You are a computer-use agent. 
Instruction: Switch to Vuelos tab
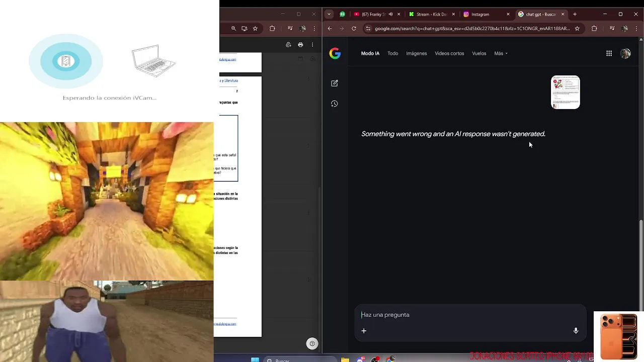(479, 53)
